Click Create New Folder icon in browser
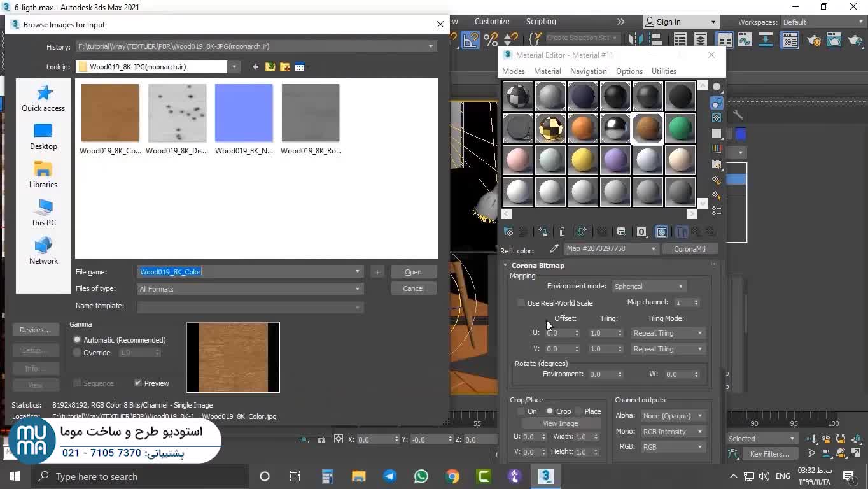868x489 pixels. click(x=284, y=67)
